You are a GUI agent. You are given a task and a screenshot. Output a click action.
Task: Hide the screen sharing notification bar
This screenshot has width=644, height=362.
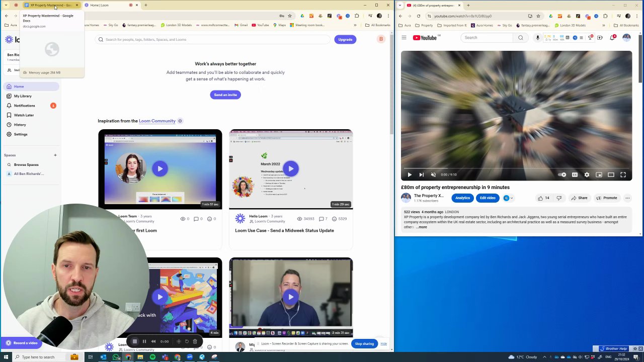coord(384,344)
